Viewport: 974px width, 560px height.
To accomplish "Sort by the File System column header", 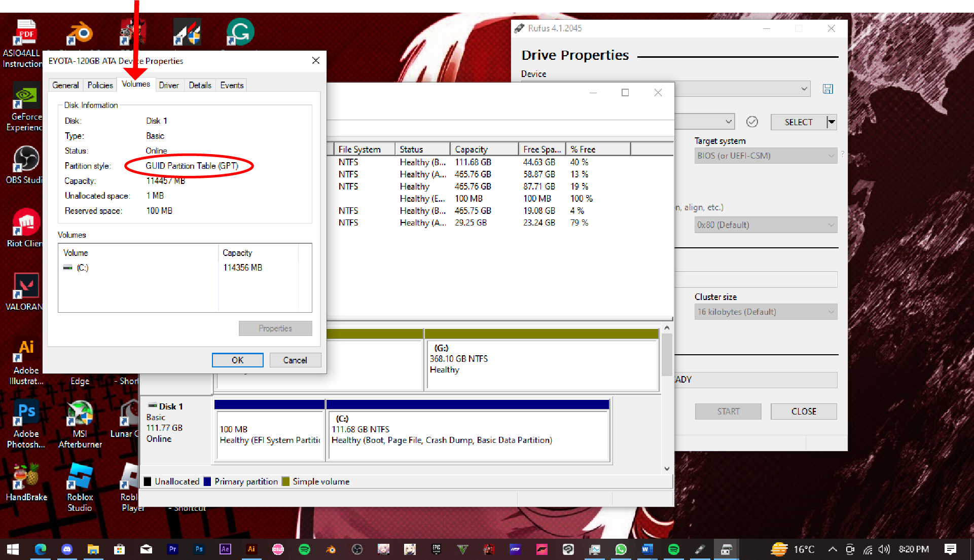I will [365, 149].
